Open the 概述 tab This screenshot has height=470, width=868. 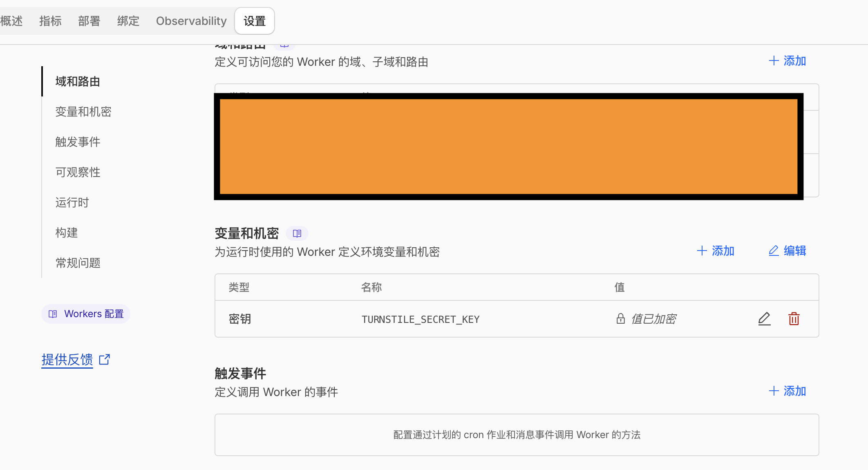click(x=11, y=21)
